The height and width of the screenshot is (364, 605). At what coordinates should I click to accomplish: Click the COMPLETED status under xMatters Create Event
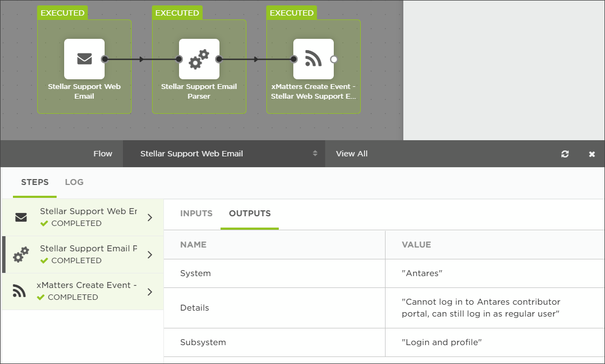(x=67, y=297)
